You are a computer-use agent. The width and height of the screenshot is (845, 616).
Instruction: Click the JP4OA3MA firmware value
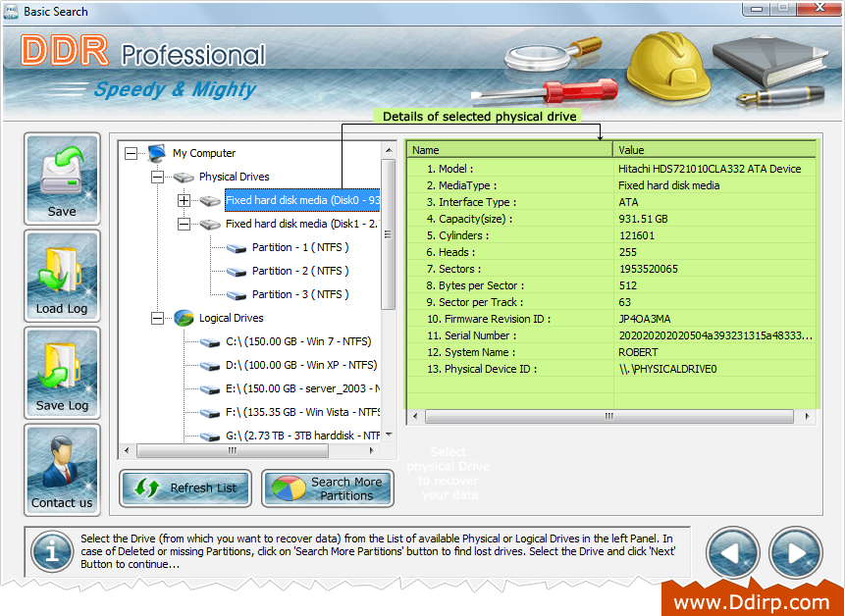click(645, 320)
